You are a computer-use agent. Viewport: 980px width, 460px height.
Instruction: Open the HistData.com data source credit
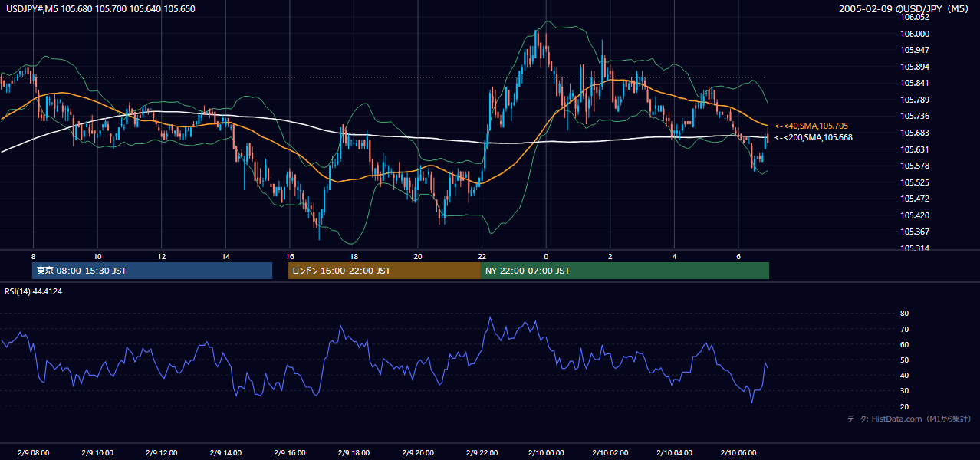909,419
